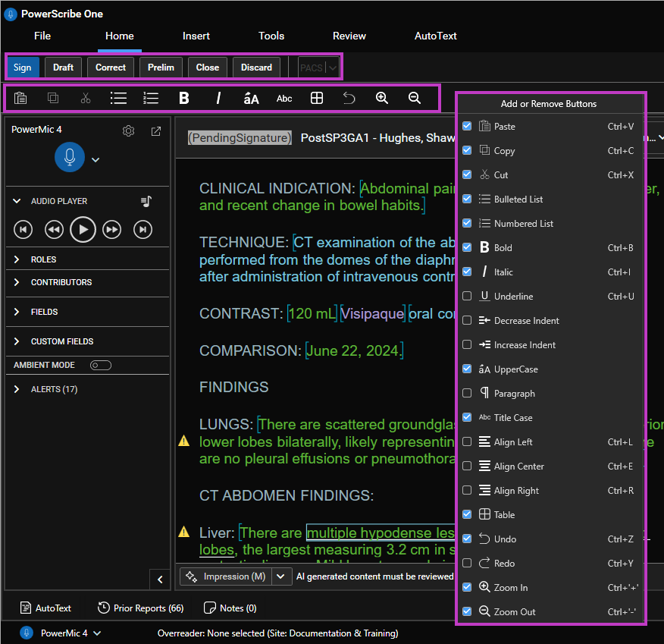Toggle Italic in the toolbar
664x644 pixels.
(218, 99)
